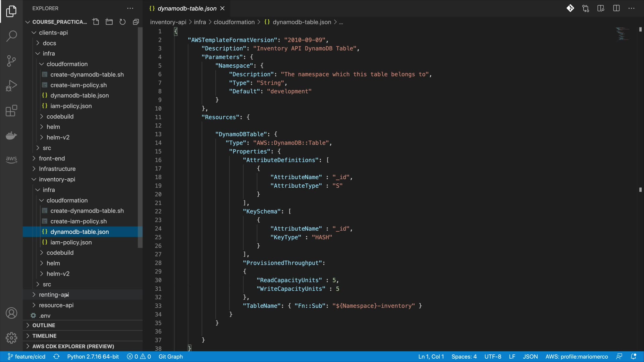Click the feature/cicd branch in status bar
Image resolution: width=644 pixels, height=362 pixels.
pyautogui.click(x=26, y=356)
